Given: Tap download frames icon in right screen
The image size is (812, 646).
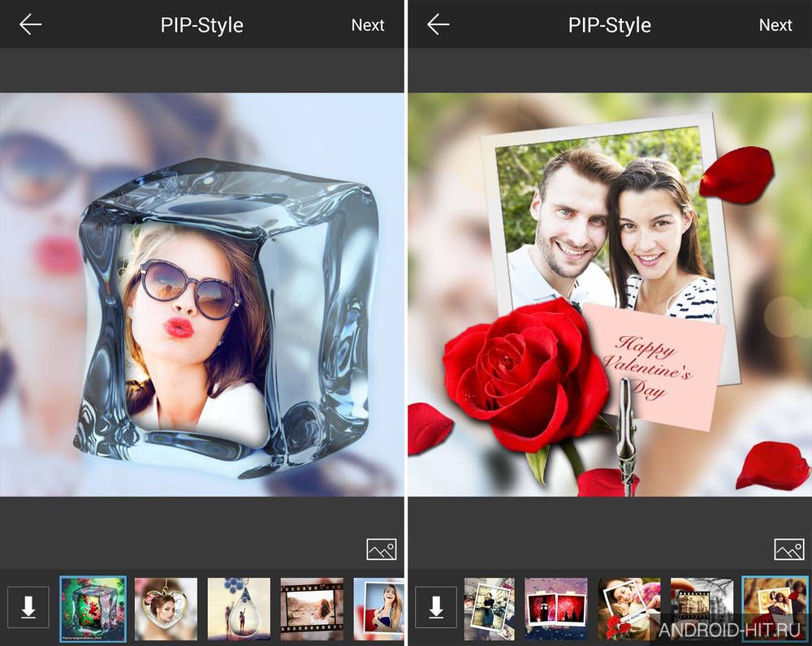Looking at the screenshot, I should [x=436, y=607].
